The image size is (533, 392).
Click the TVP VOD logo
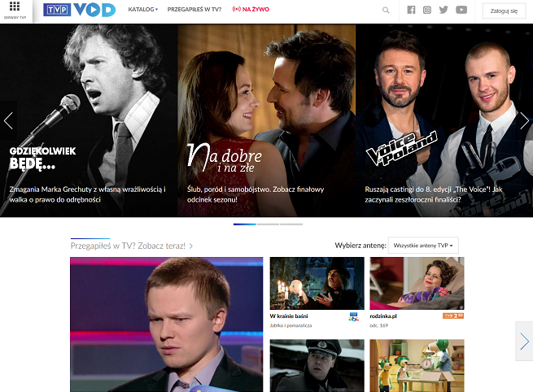tap(79, 10)
